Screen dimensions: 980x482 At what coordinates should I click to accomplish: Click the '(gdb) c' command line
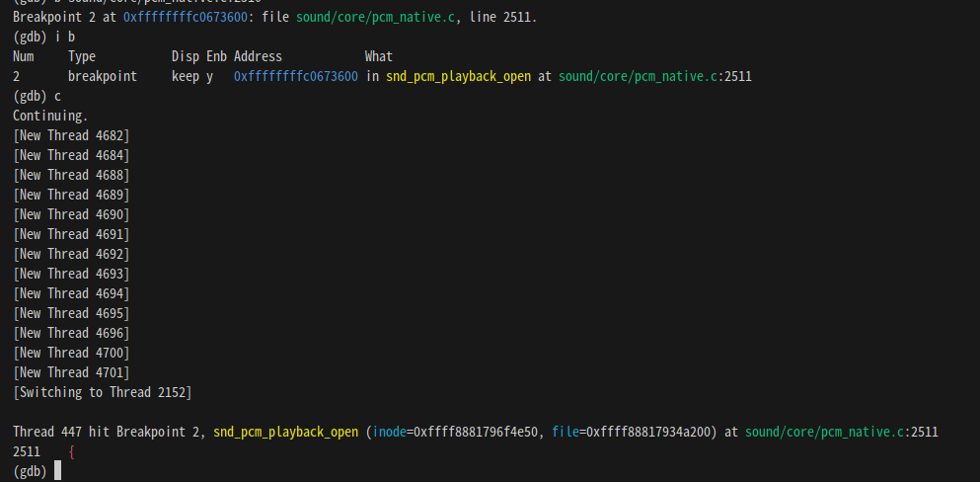pos(37,96)
